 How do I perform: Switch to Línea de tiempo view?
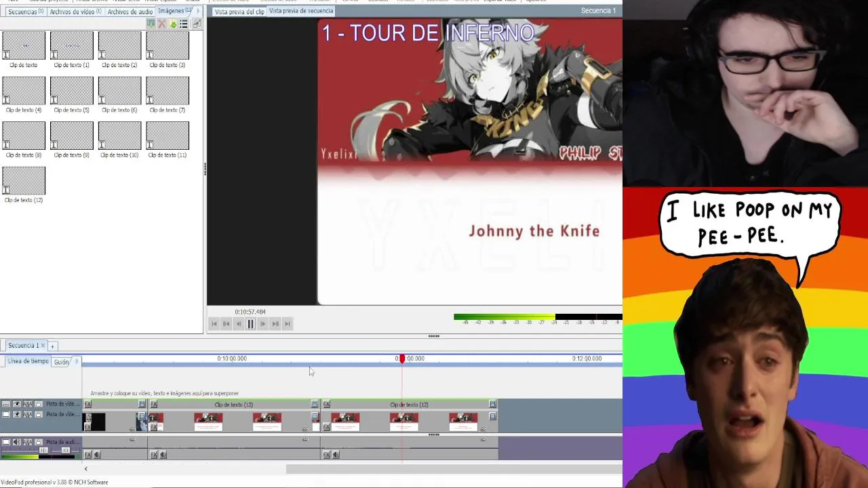tap(28, 361)
